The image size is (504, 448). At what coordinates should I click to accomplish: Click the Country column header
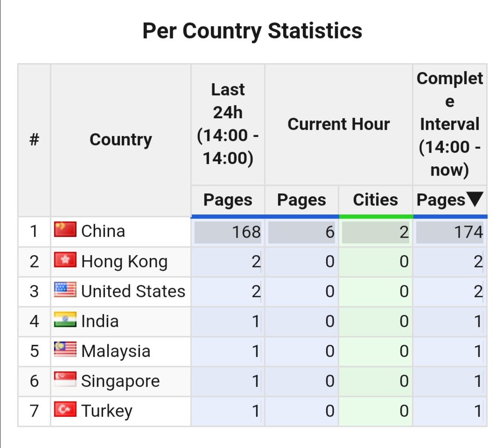tap(120, 140)
